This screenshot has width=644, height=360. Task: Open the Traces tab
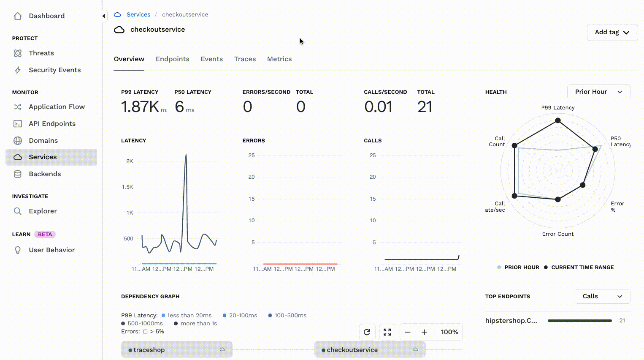point(245,59)
